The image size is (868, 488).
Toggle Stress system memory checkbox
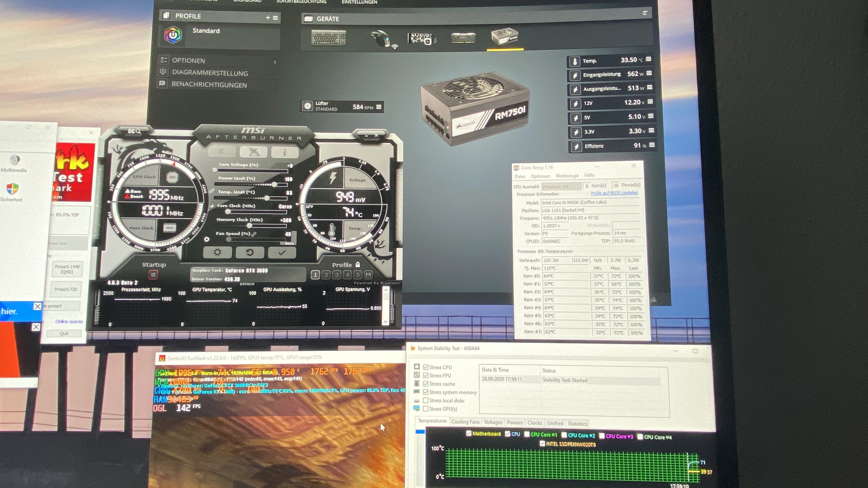426,392
